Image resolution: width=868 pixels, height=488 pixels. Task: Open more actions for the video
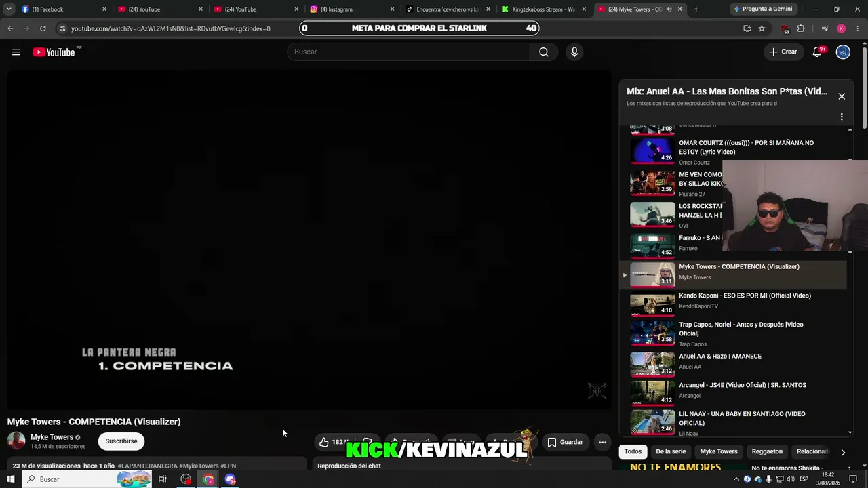coord(602,442)
